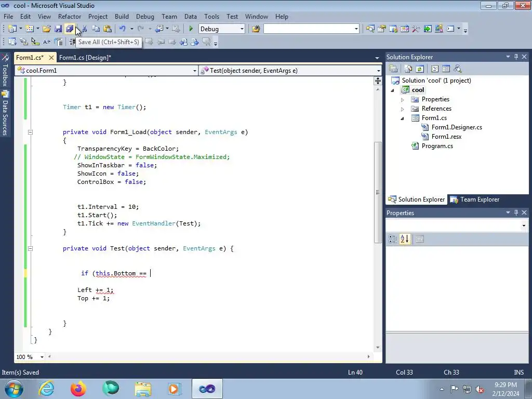Expand the References node in Solution Explorer

[403, 109]
